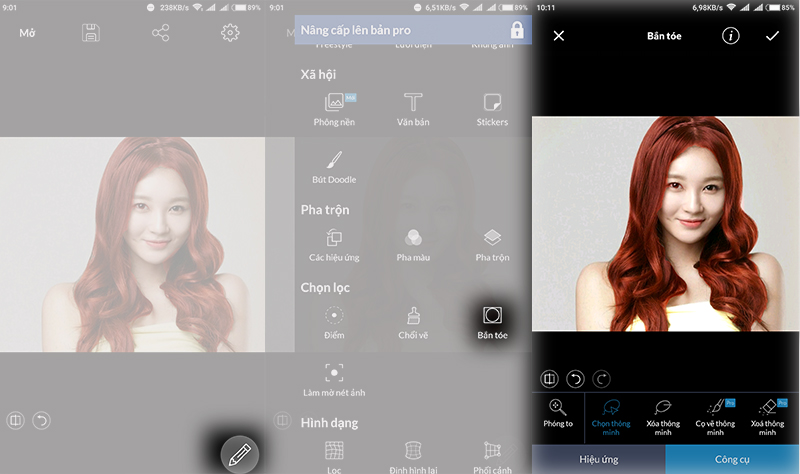
Task: Select Pha màu tool
Action: 413,245
